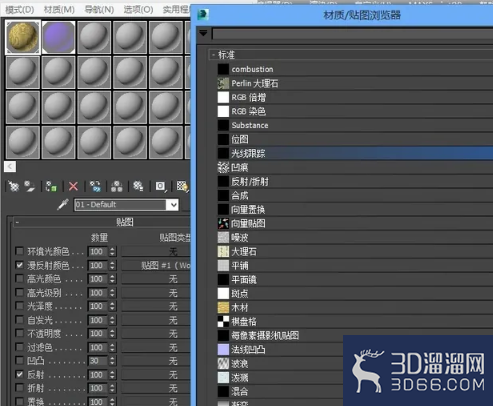Pick material with the eyedropper icon

click(63, 204)
